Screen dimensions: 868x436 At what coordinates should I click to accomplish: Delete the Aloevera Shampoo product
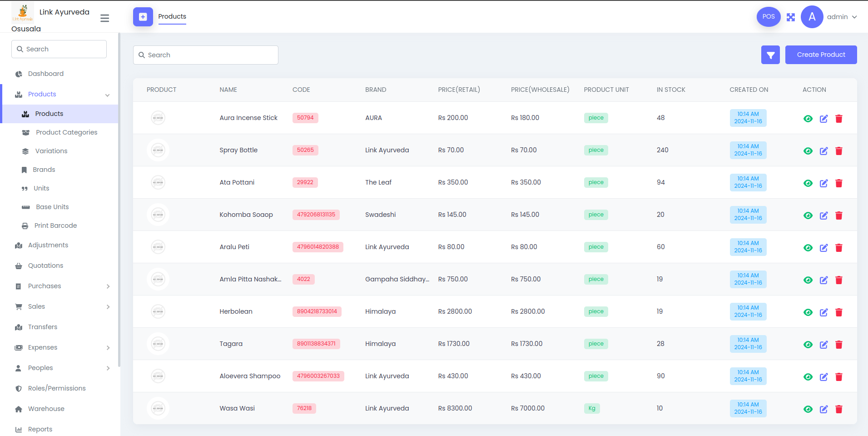[x=839, y=377]
